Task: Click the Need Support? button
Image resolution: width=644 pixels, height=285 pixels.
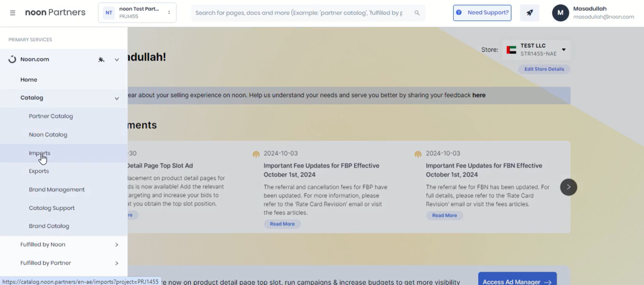Action: pos(482,13)
